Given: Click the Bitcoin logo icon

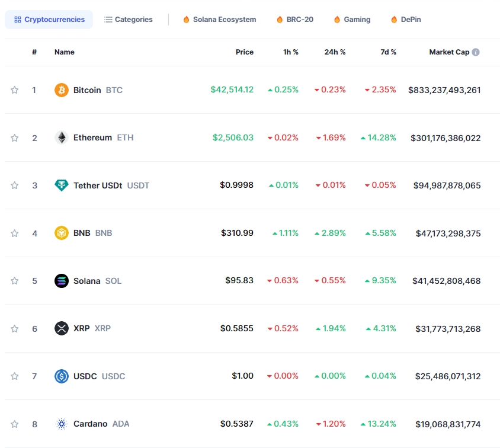Looking at the screenshot, I should pos(62,90).
